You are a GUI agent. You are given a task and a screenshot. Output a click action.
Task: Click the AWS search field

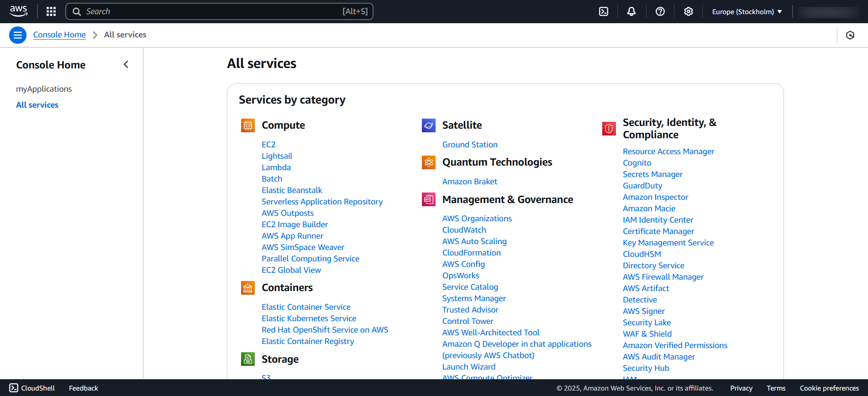click(219, 11)
